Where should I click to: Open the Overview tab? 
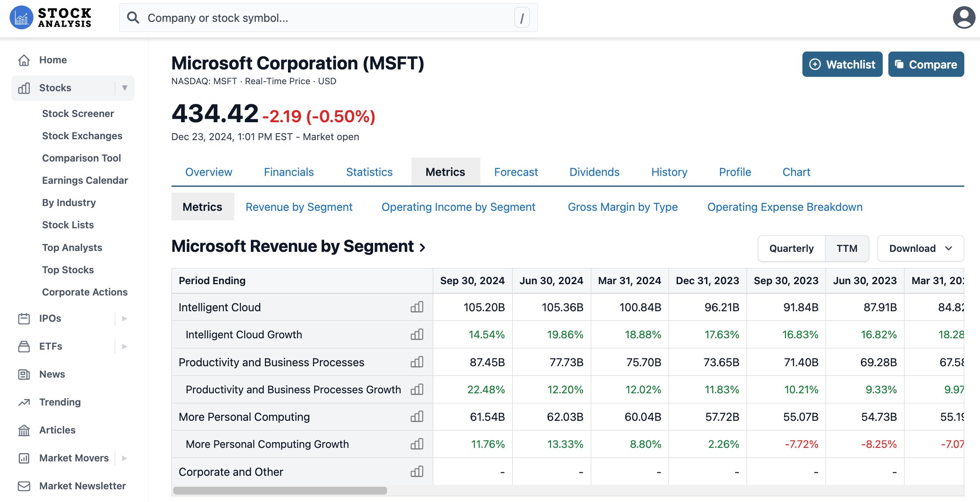[209, 172]
